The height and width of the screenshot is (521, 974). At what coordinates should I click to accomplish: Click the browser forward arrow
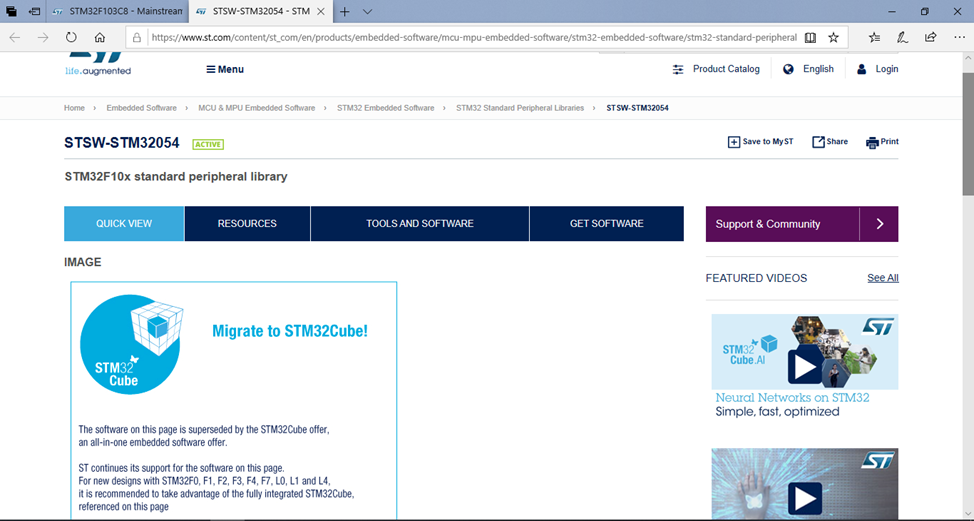tap(43, 37)
